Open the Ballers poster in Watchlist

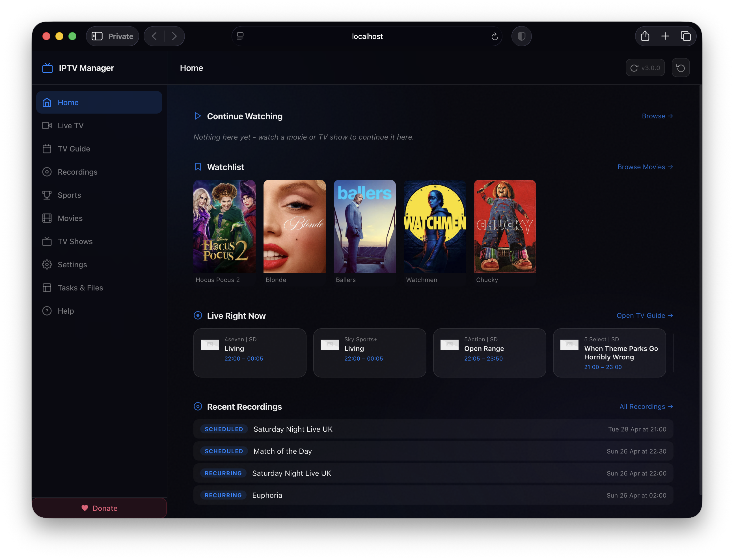364,227
